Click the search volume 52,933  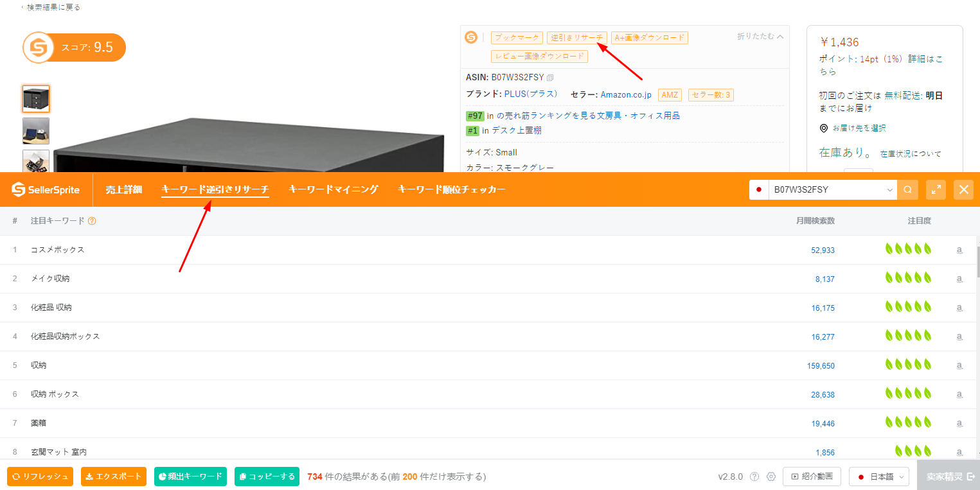coord(823,250)
